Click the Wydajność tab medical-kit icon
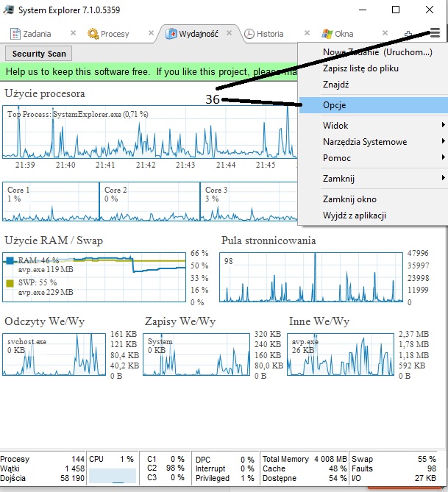 [x=171, y=34]
